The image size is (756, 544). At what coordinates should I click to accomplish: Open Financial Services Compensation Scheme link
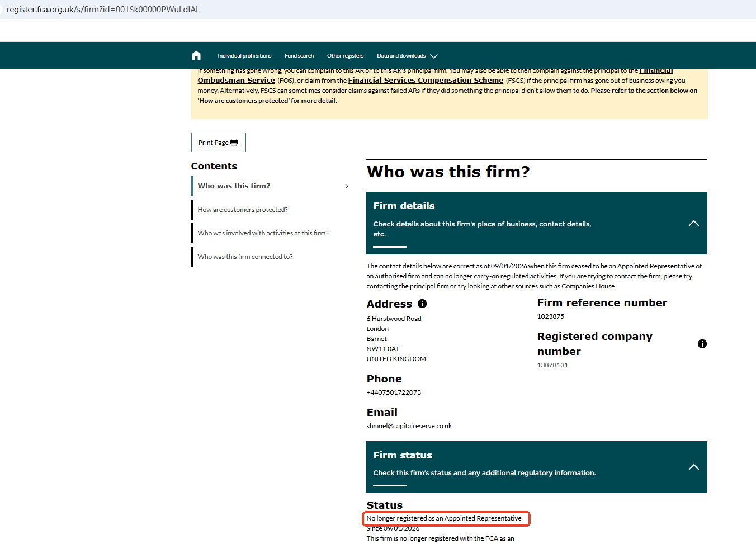(x=426, y=80)
